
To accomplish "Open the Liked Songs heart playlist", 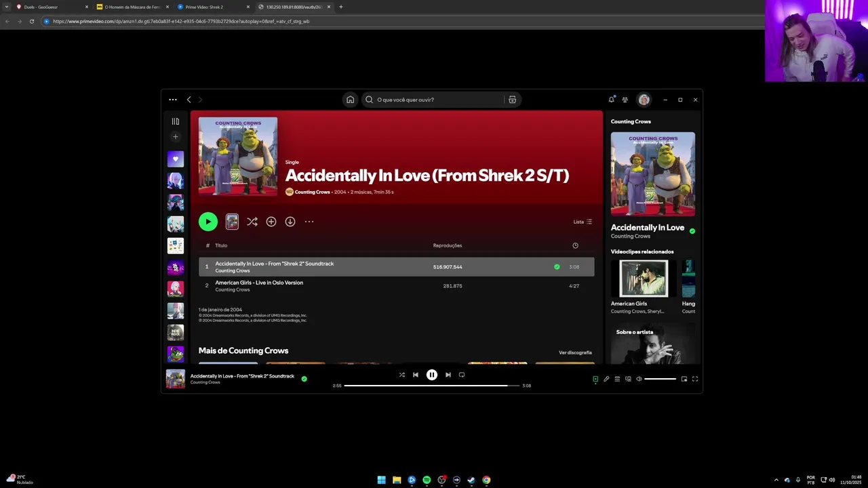I will (x=176, y=159).
